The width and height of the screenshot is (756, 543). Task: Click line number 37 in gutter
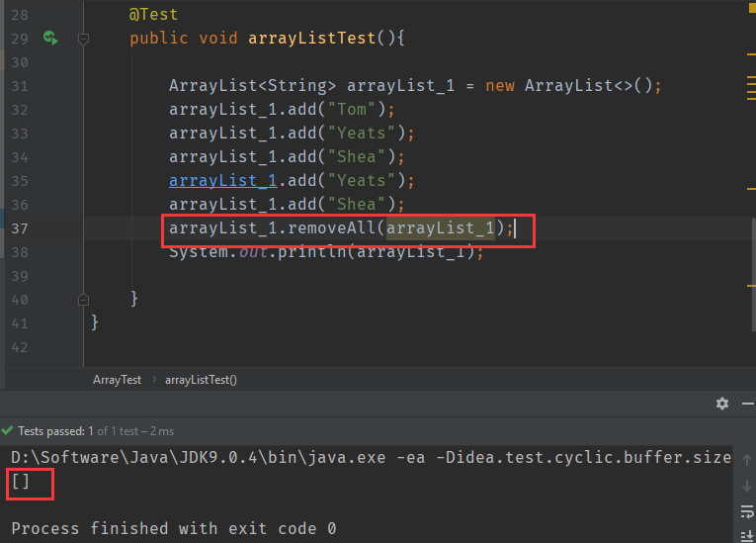[x=20, y=228]
